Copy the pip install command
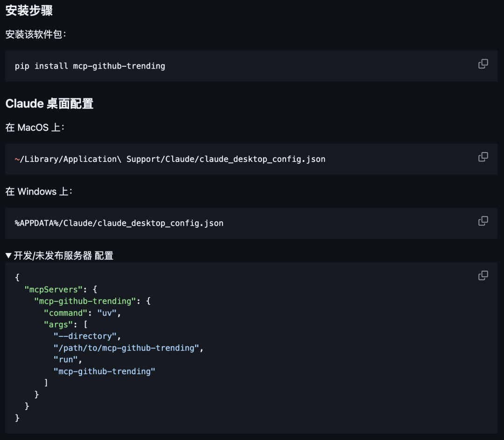Viewport: 504px width, 440px height. (x=483, y=63)
